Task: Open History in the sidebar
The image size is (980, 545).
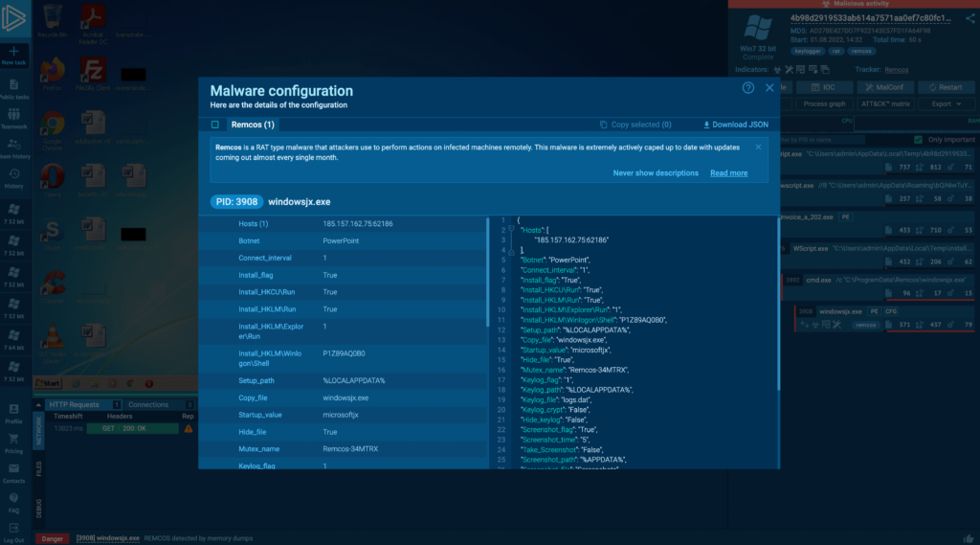Action: click(13, 177)
